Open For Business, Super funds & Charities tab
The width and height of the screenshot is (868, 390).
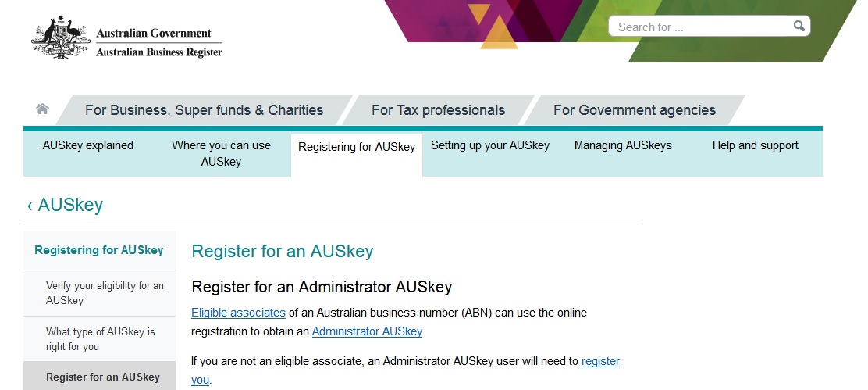204,110
